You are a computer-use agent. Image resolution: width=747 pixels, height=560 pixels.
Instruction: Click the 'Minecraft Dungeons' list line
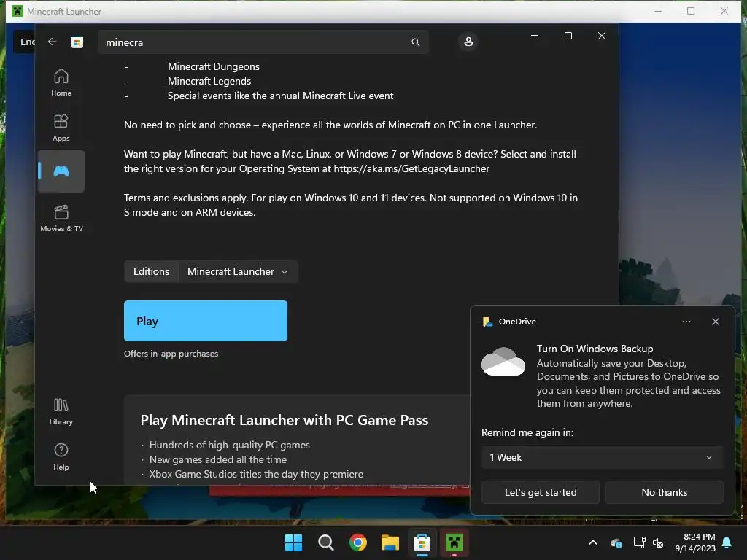click(214, 66)
